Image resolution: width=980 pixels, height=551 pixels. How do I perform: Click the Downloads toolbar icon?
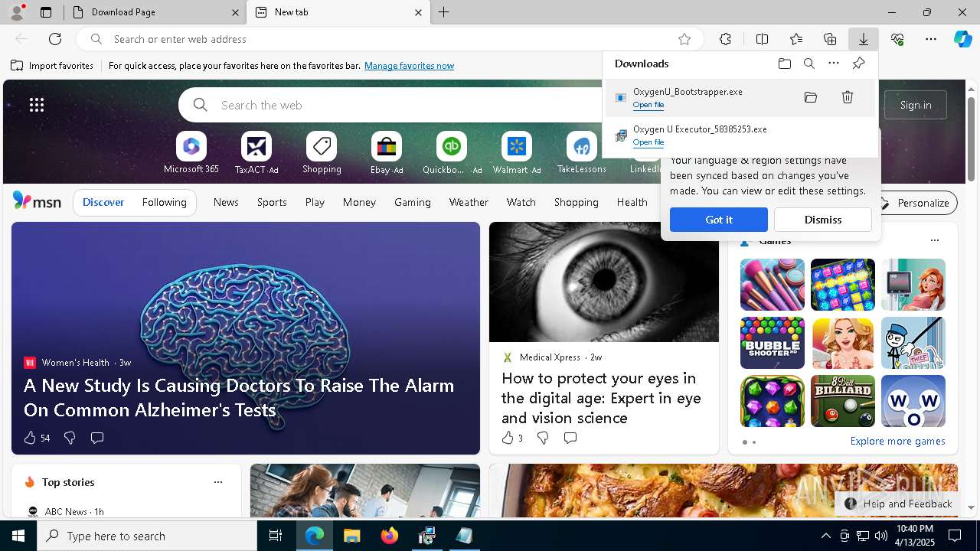pos(863,39)
